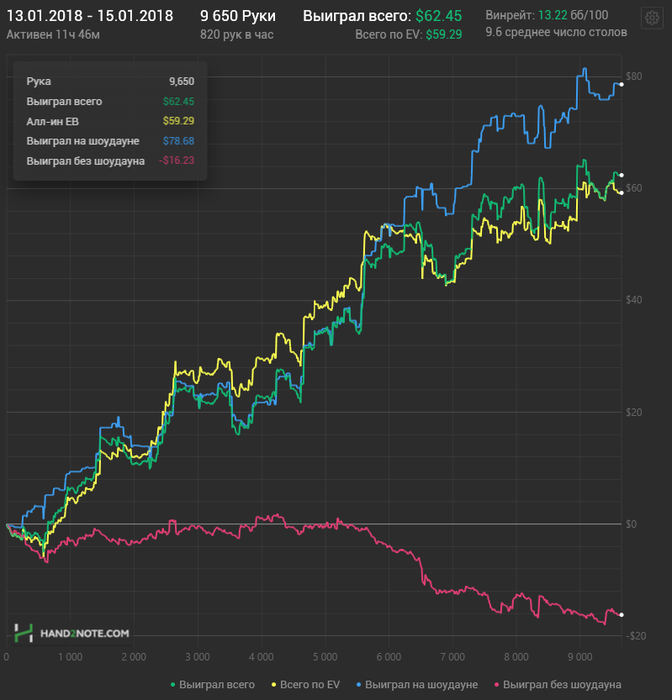Click the date range 13.01.2018 - 15.01.2018

[90, 16]
